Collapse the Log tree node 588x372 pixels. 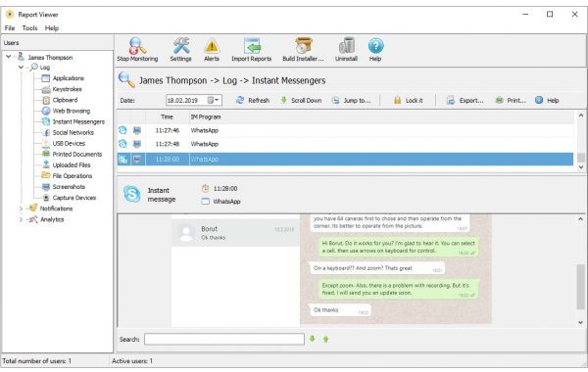[21, 68]
